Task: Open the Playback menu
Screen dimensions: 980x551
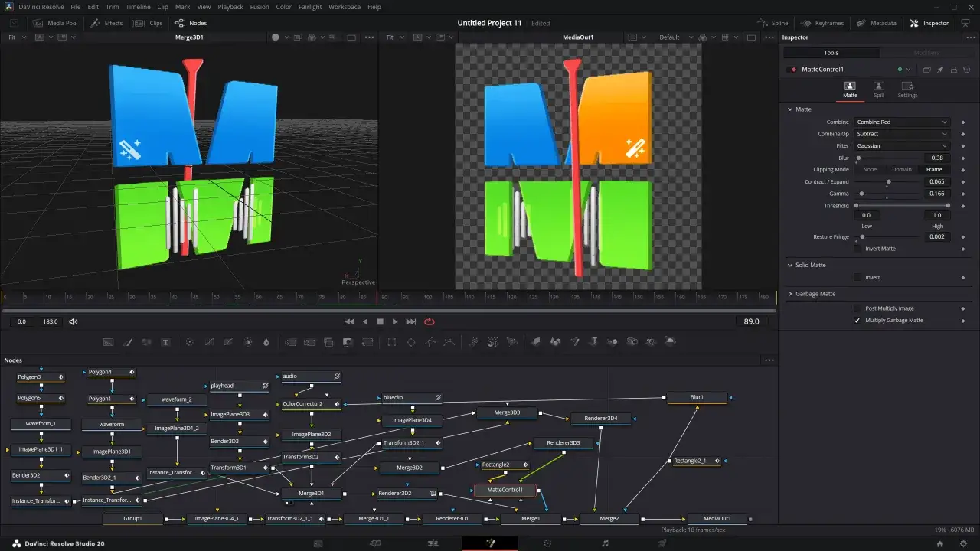Action: [230, 7]
